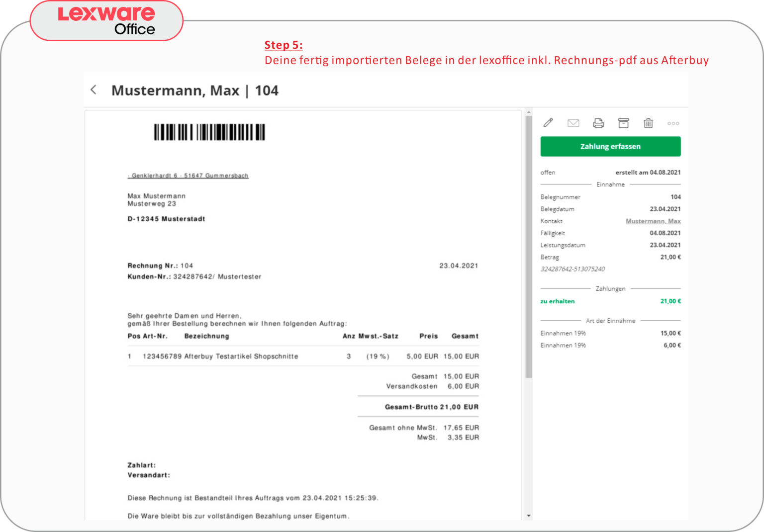Click the green Zahlung erfassen button

[610, 147]
